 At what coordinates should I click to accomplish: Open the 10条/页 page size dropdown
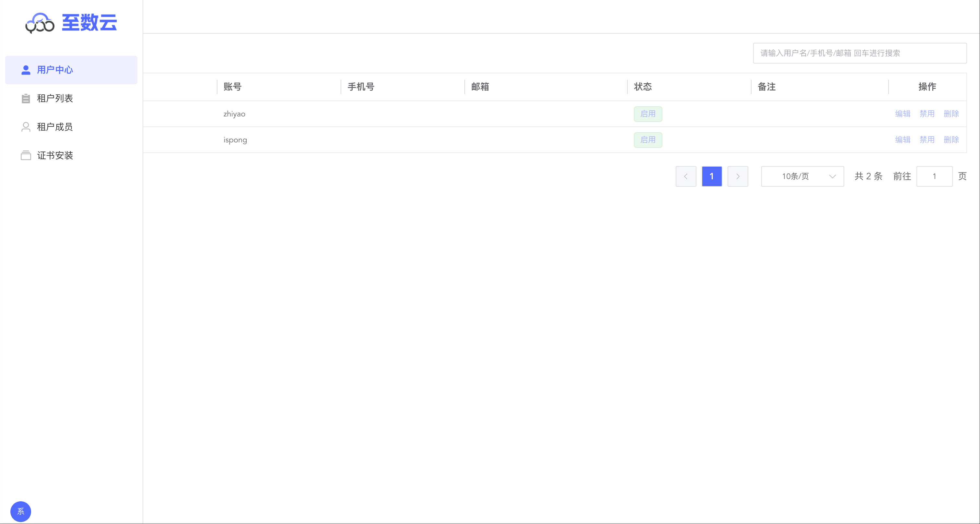tap(802, 176)
